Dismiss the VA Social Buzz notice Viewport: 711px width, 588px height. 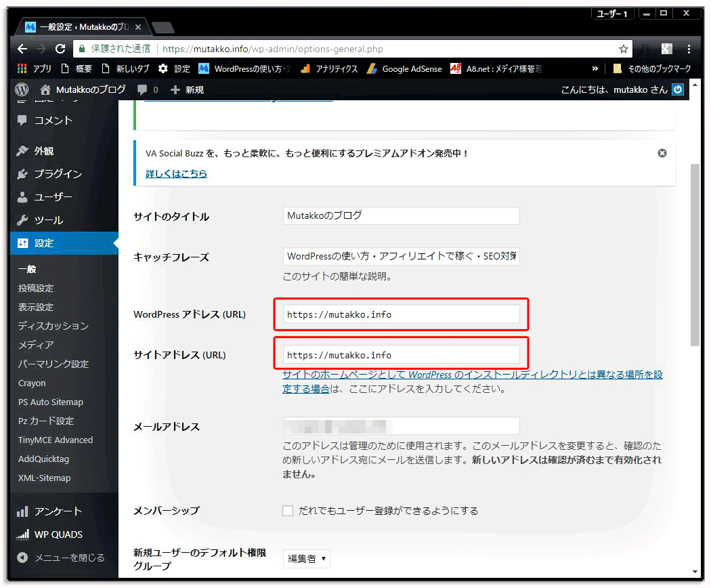click(x=662, y=153)
